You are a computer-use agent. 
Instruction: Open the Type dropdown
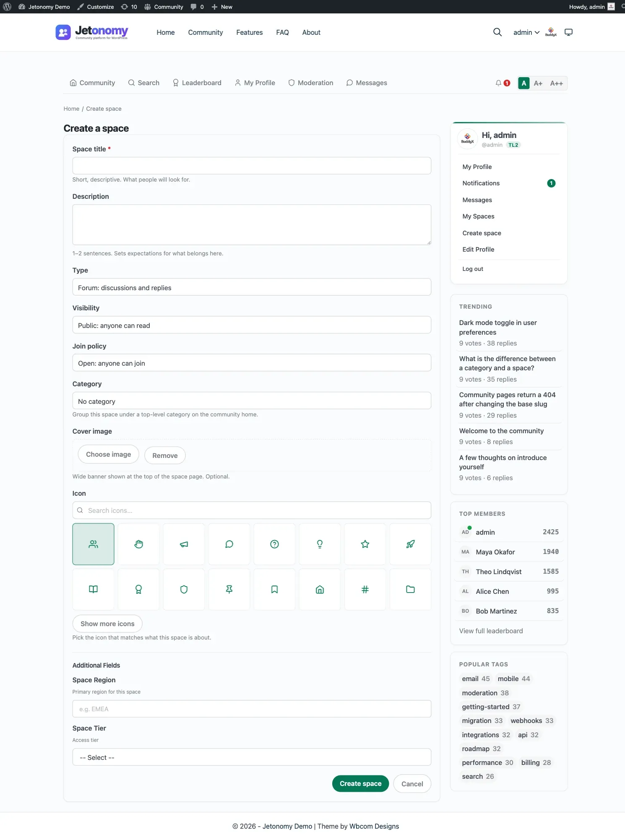[252, 287]
